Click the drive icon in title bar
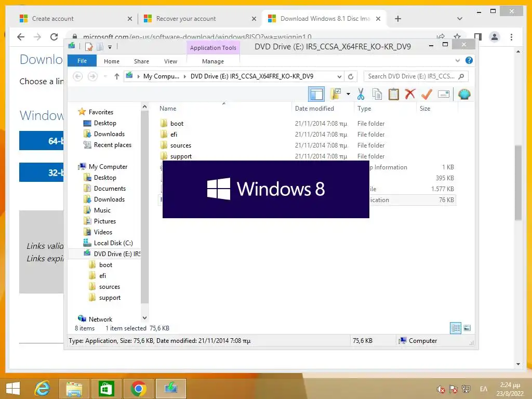Screen dimensions: 532x399 pyautogui.click(x=72, y=46)
